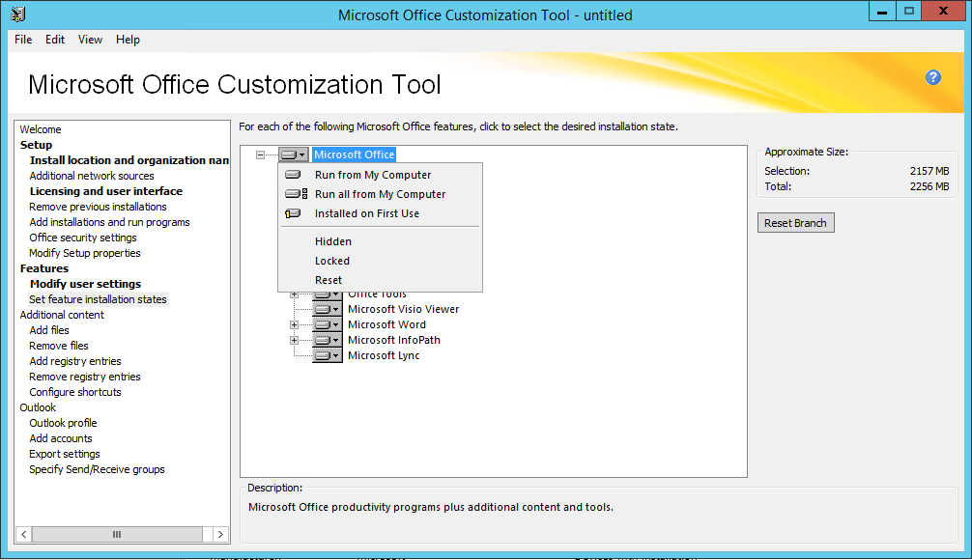Open install state dropdown for Microsoft InfoPath
The width and height of the screenshot is (972, 560).
click(x=328, y=340)
